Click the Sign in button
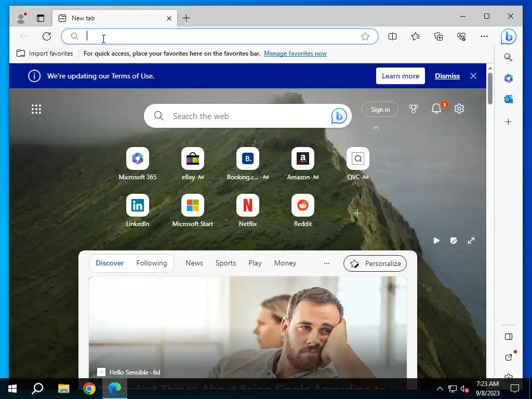Viewport: 532px width, 399px height. point(380,109)
